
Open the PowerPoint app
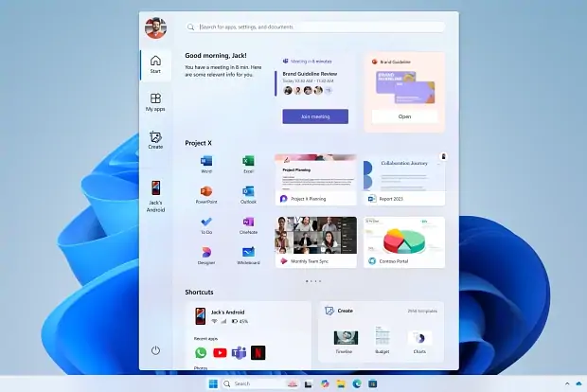205,192
